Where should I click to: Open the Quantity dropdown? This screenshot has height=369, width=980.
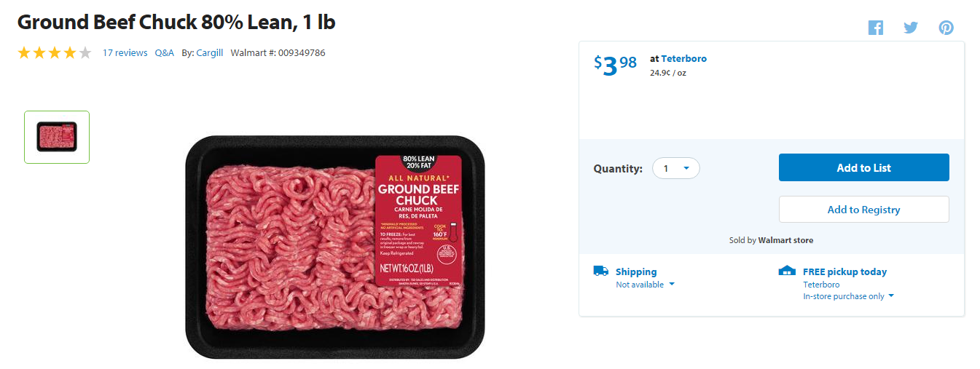click(x=675, y=169)
